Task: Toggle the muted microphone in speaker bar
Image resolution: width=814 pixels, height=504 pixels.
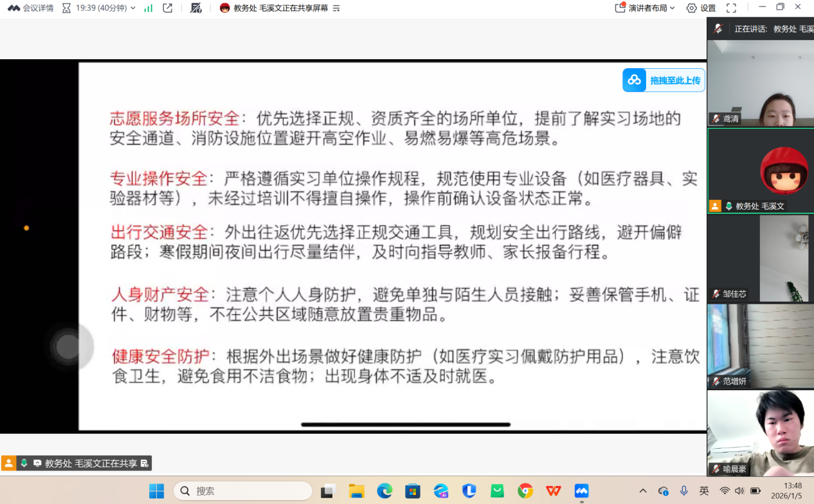Action: coord(718,29)
